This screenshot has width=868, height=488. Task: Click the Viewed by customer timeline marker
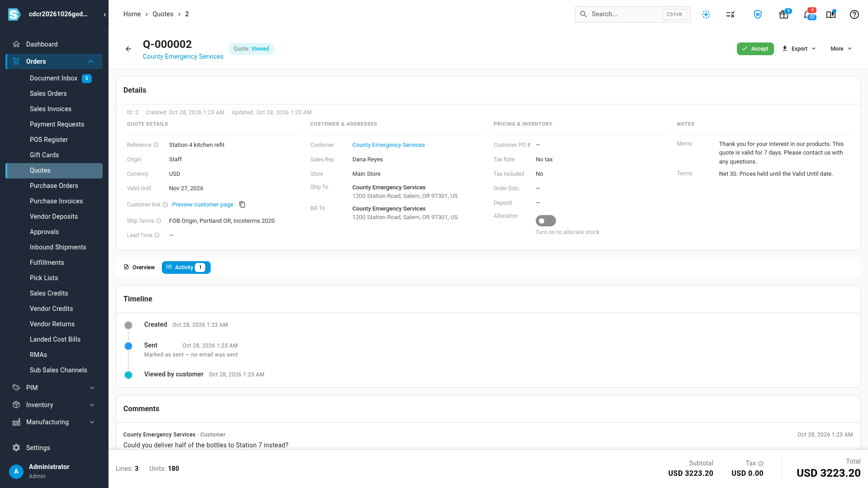tap(128, 375)
